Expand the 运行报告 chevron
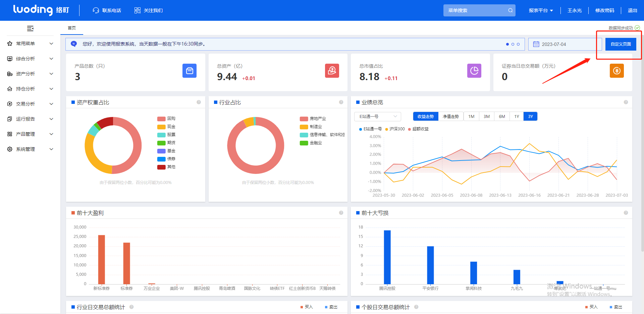 click(x=51, y=119)
